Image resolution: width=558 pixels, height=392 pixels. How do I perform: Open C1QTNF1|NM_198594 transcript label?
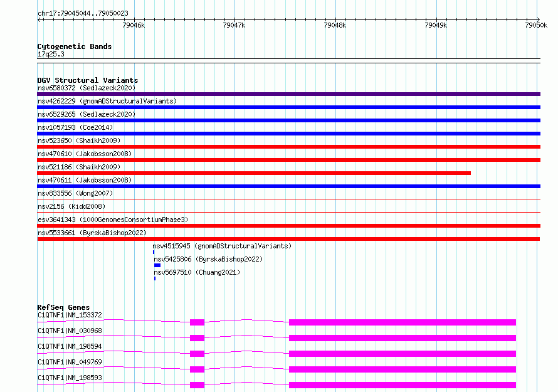70,346
